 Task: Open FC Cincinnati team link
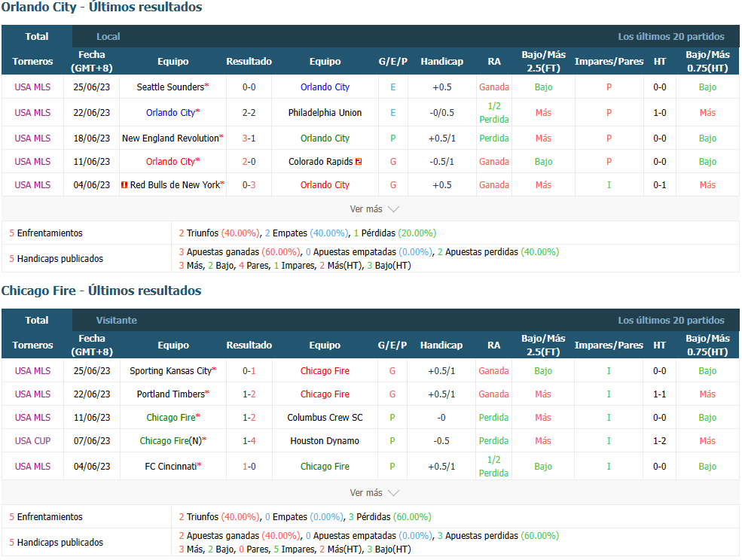[x=171, y=467]
